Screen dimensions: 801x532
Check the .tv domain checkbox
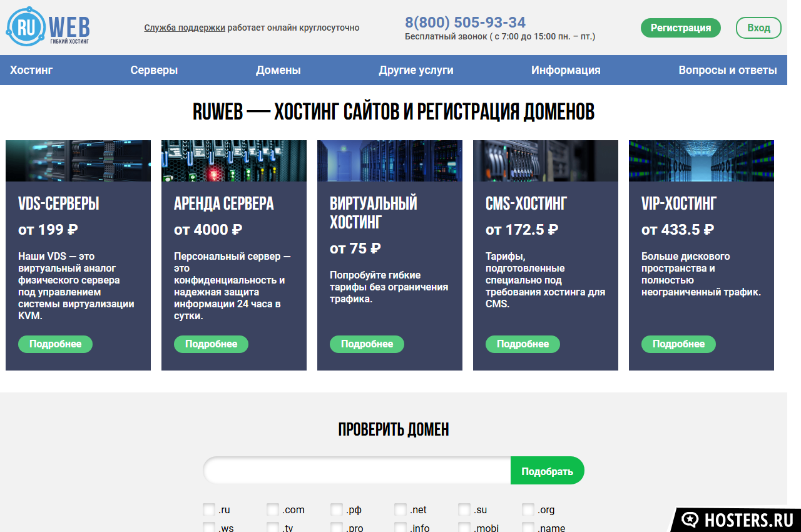pos(273,528)
